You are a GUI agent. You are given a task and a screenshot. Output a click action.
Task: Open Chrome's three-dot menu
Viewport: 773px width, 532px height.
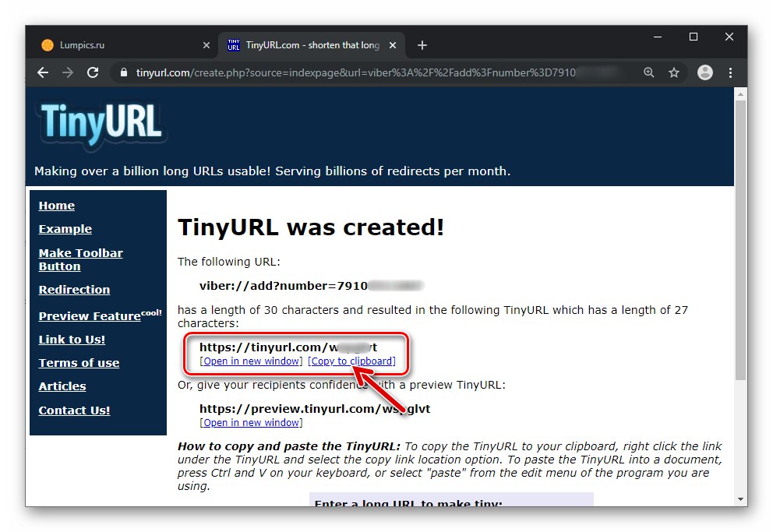pos(730,73)
